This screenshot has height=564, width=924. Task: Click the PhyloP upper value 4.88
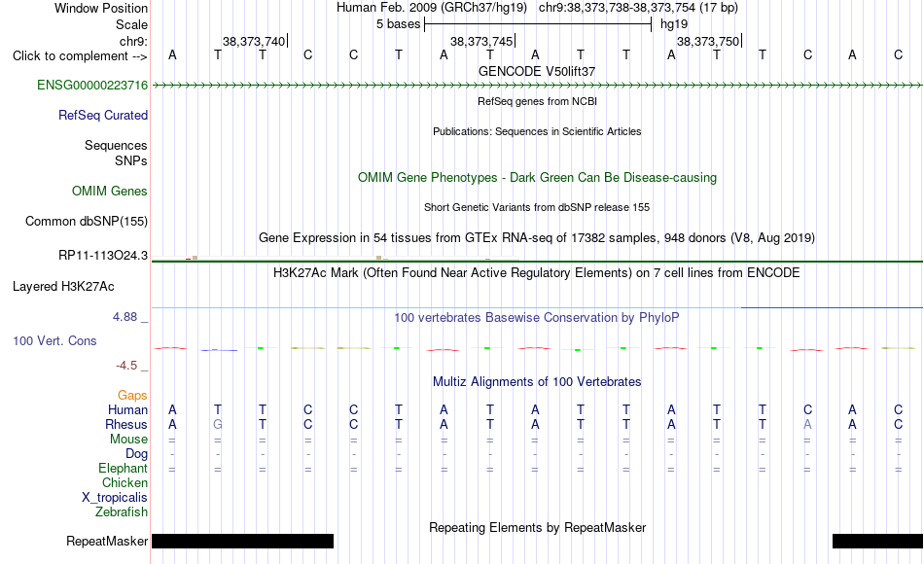[x=124, y=317]
